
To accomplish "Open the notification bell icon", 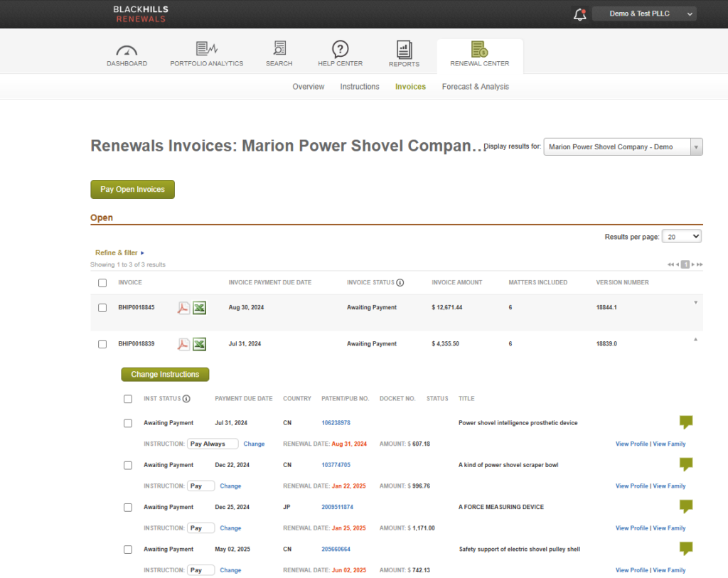I will click(x=579, y=14).
